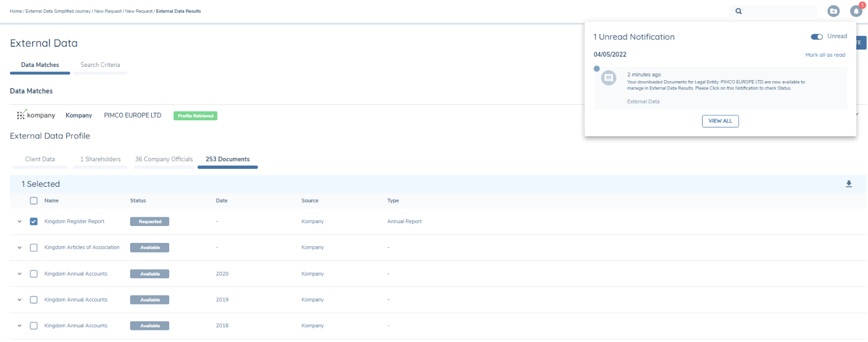868x342 pixels.
Task: Click Mark all as read link
Action: coord(825,55)
